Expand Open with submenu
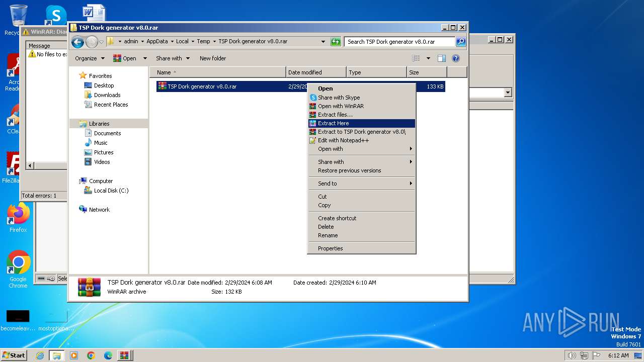644x362 pixels. pos(362,149)
